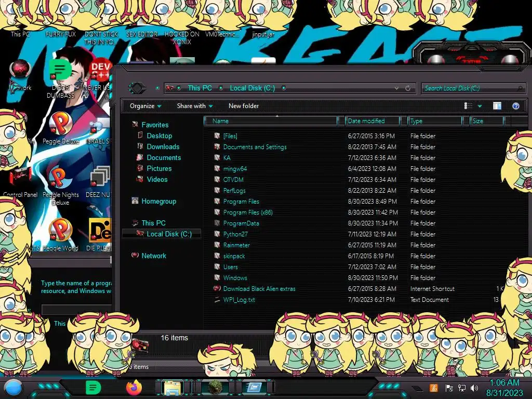Select Download Black Alien extras shortcut icon
This screenshot has width=532, height=399.
coord(217,288)
